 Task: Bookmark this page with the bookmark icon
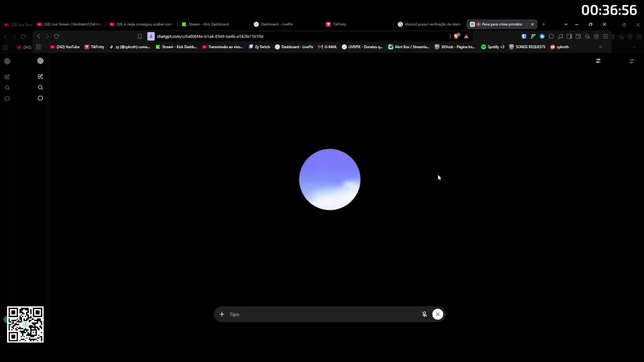click(140, 36)
